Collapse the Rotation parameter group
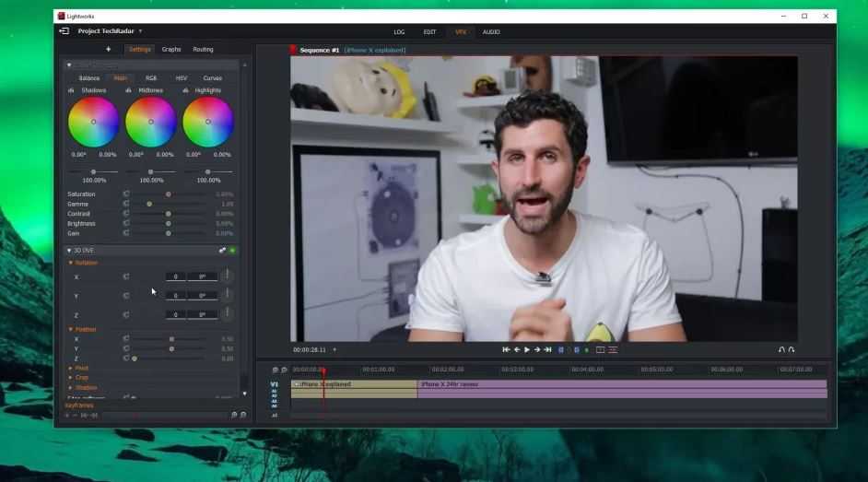 70,263
